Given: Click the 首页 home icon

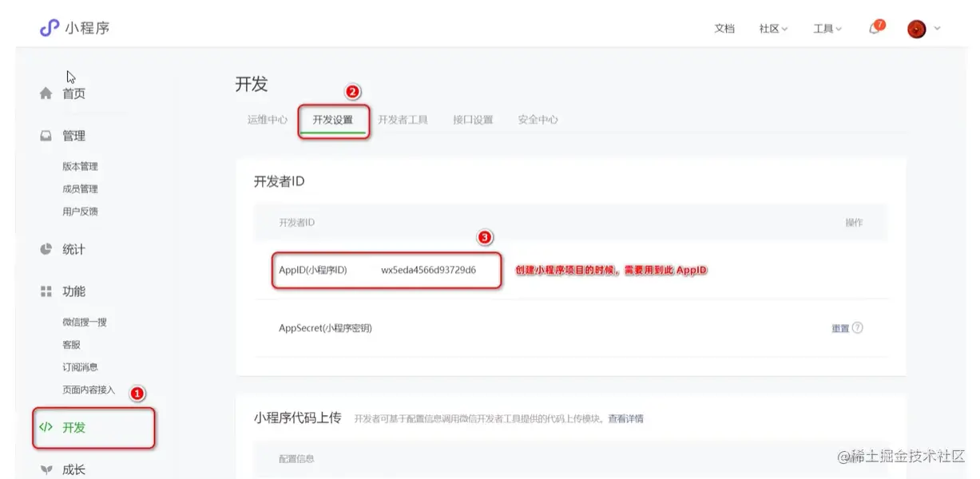Looking at the screenshot, I should click(46, 93).
